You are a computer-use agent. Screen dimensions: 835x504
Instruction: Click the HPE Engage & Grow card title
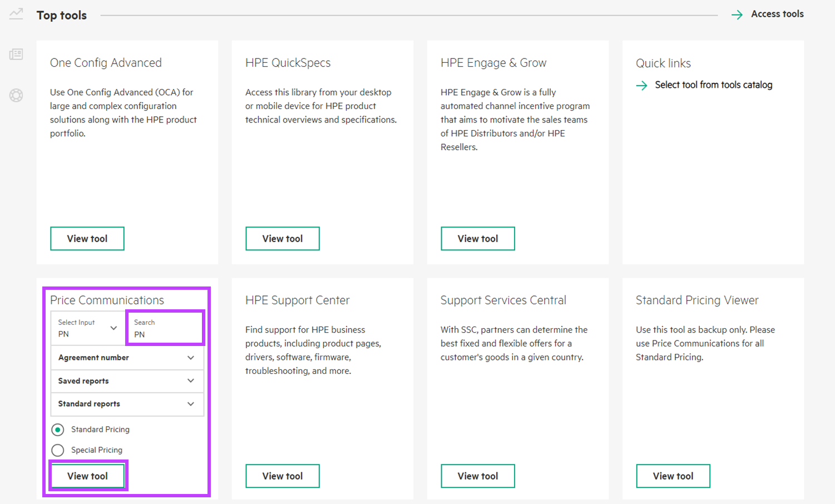(493, 63)
